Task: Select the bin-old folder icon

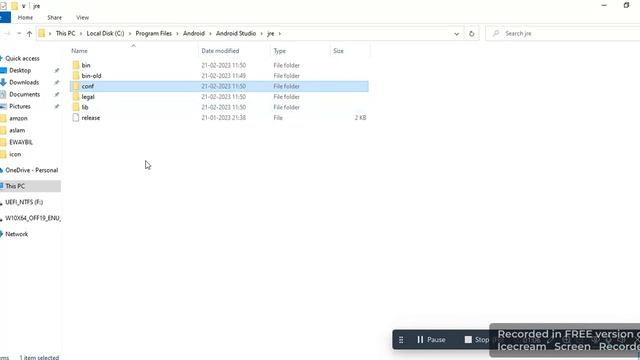Action: 76,76
